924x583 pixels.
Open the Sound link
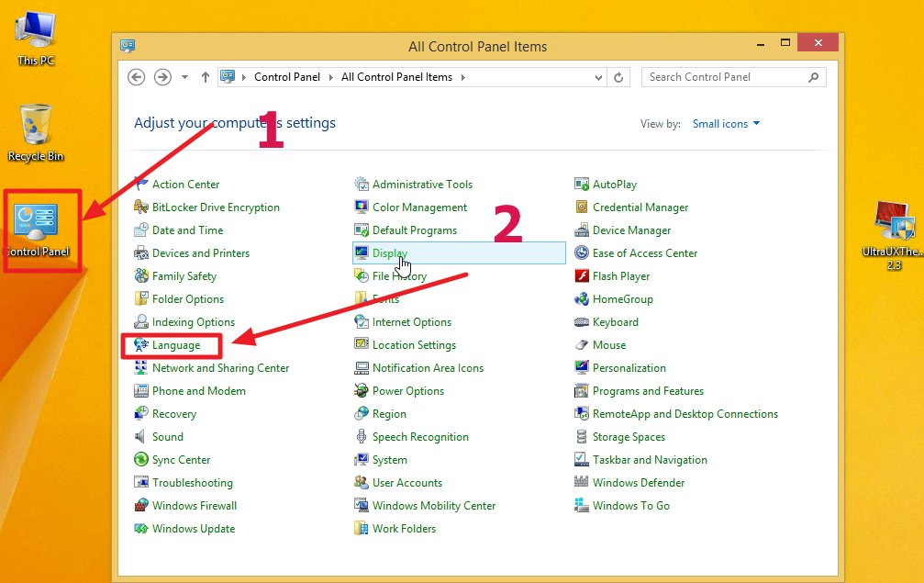point(167,437)
